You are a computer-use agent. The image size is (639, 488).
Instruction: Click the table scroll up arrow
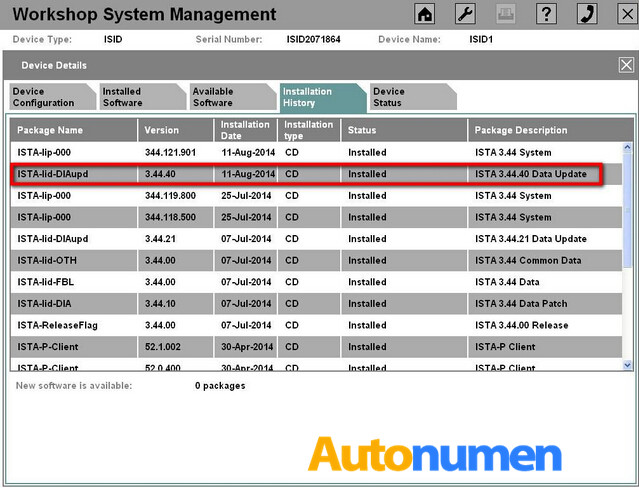628,148
